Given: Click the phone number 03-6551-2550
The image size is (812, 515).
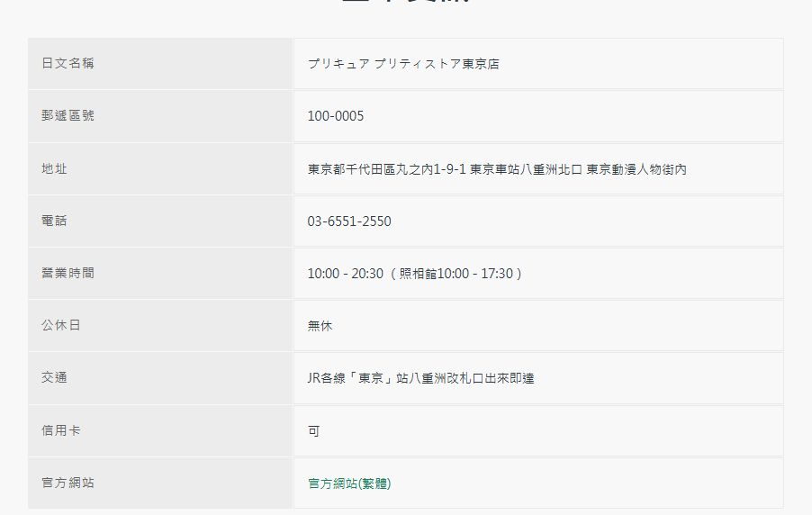Looking at the screenshot, I should coord(349,221).
